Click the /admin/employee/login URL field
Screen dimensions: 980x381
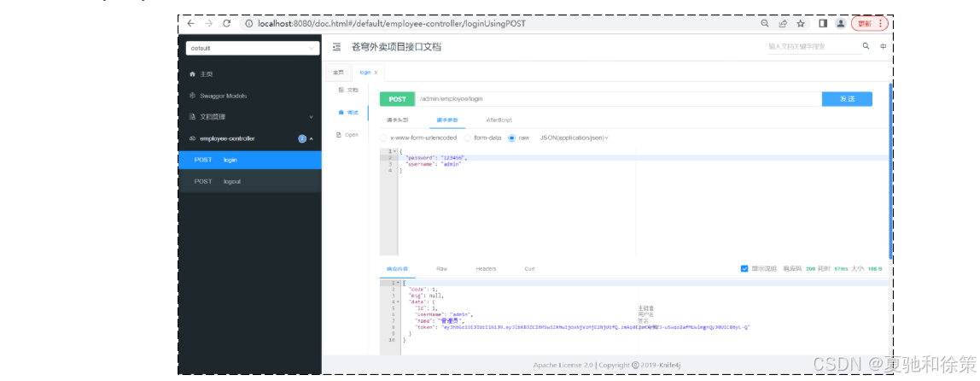[619, 99]
